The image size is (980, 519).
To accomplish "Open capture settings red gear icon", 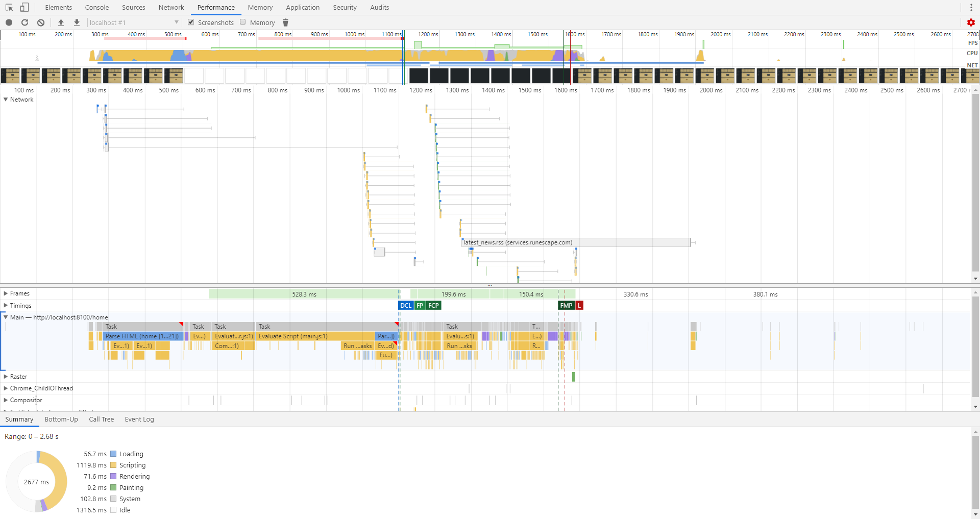I will (x=971, y=22).
